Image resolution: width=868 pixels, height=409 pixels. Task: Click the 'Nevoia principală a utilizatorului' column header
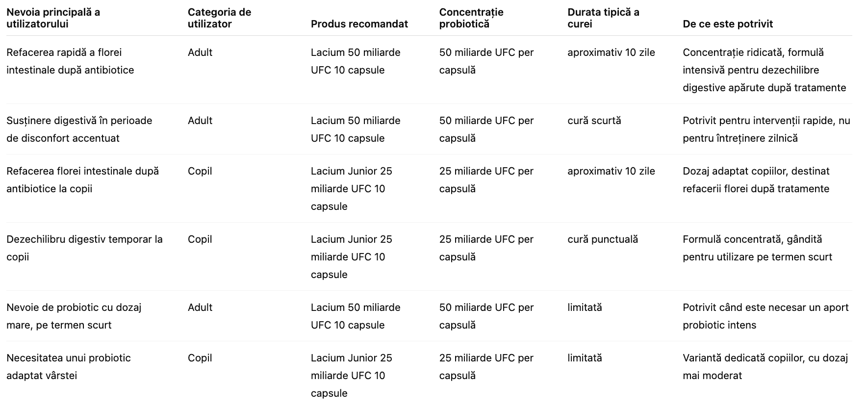click(53, 18)
